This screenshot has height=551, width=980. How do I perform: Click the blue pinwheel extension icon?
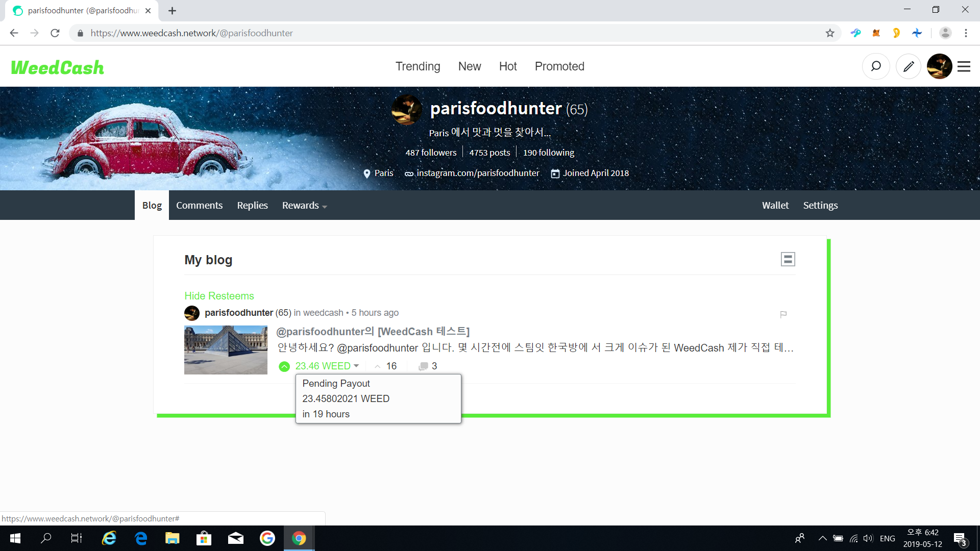coord(917,33)
